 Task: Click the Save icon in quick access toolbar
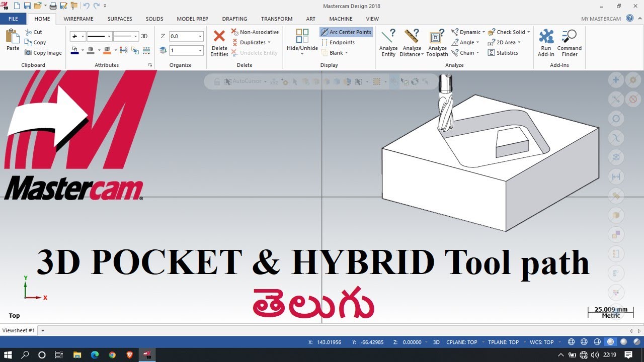[x=27, y=6]
